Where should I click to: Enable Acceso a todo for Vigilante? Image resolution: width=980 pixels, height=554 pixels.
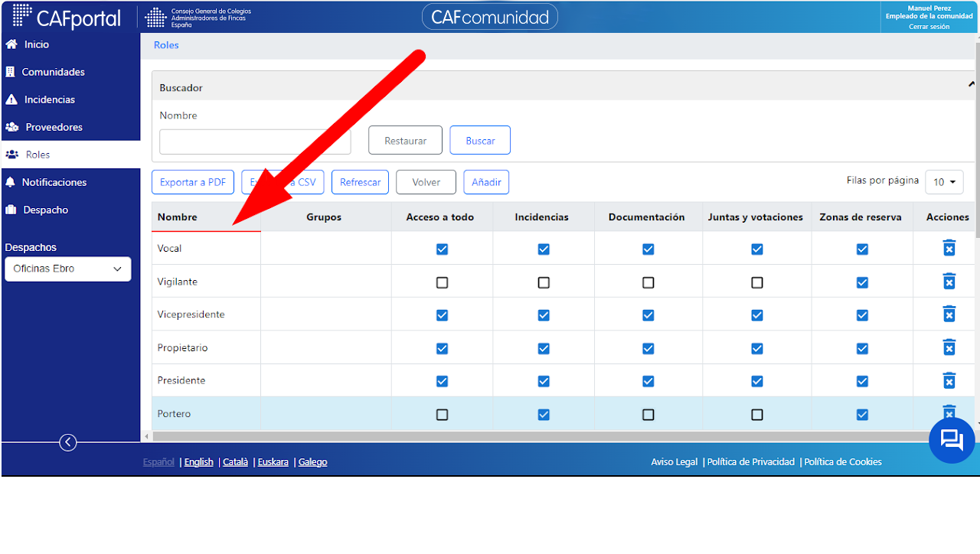coord(442,282)
